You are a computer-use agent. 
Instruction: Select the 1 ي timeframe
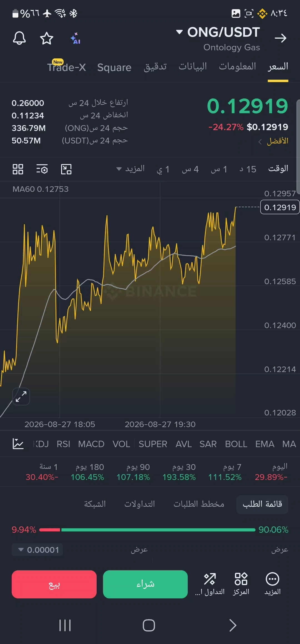point(163,169)
